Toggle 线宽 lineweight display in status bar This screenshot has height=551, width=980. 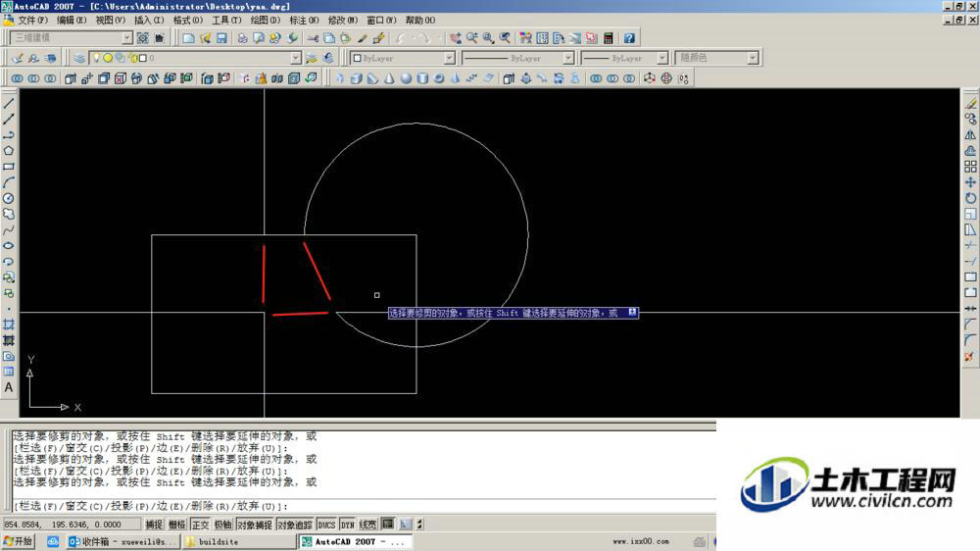(367, 525)
